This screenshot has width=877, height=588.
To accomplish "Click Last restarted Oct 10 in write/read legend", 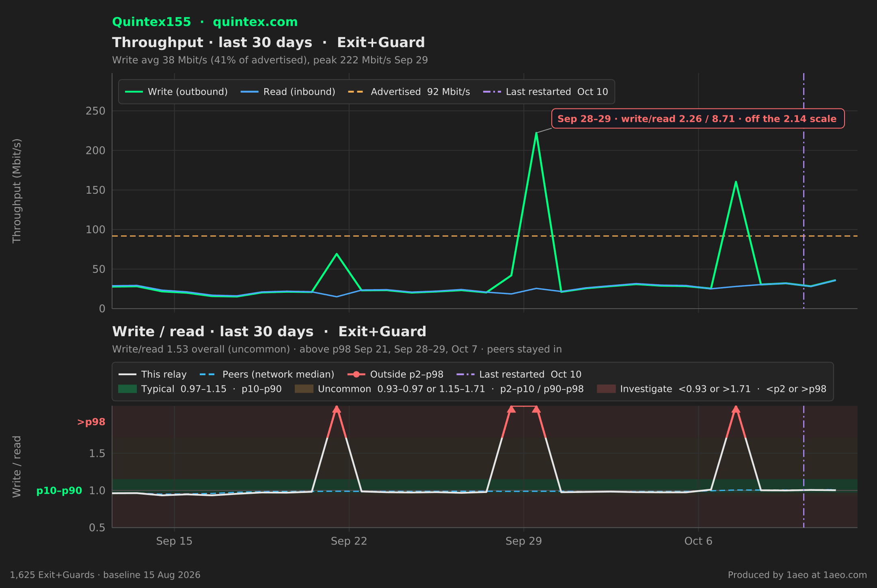I will [x=519, y=374].
